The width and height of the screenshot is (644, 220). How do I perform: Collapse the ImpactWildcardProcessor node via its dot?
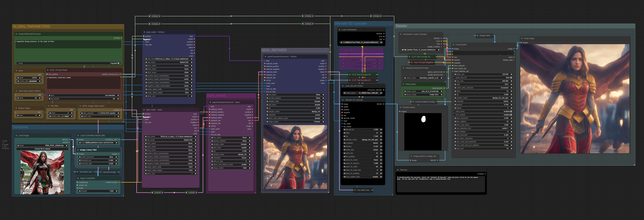click(16, 34)
